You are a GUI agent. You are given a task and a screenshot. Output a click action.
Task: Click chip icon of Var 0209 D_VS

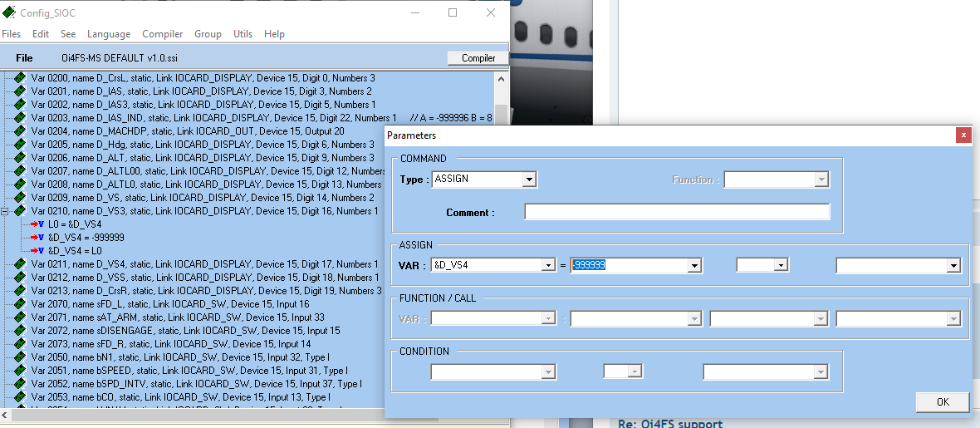21,198
